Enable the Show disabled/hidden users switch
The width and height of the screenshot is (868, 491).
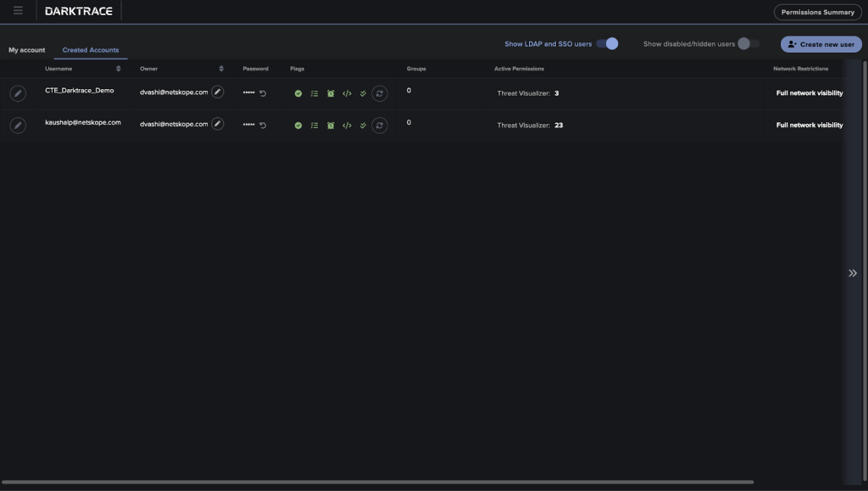coord(748,44)
